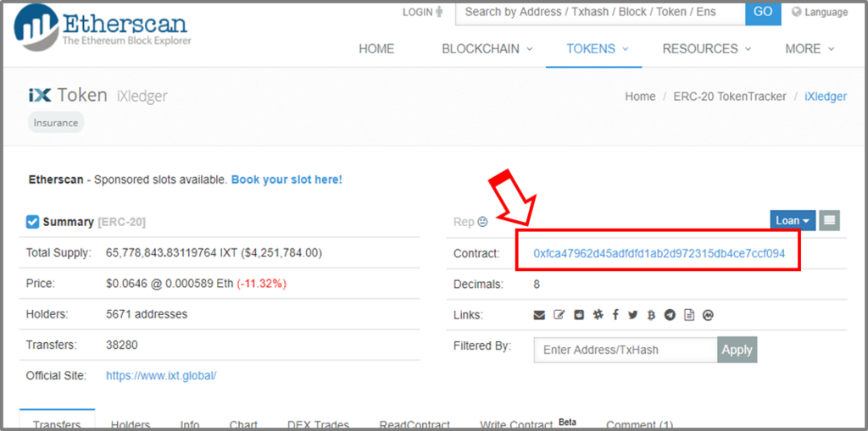Click the GO search button
The width and height of the screenshot is (868, 431).
[764, 12]
